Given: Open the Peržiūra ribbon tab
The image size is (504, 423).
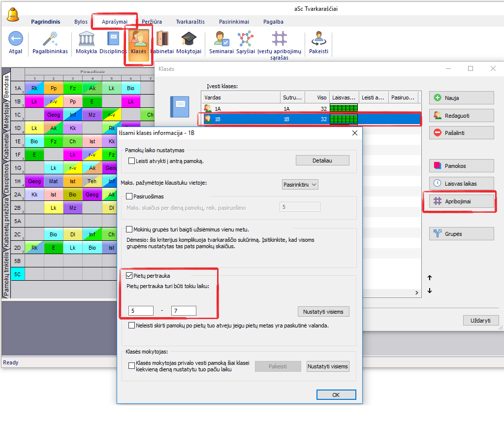Looking at the screenshot, I should [152, 22].
